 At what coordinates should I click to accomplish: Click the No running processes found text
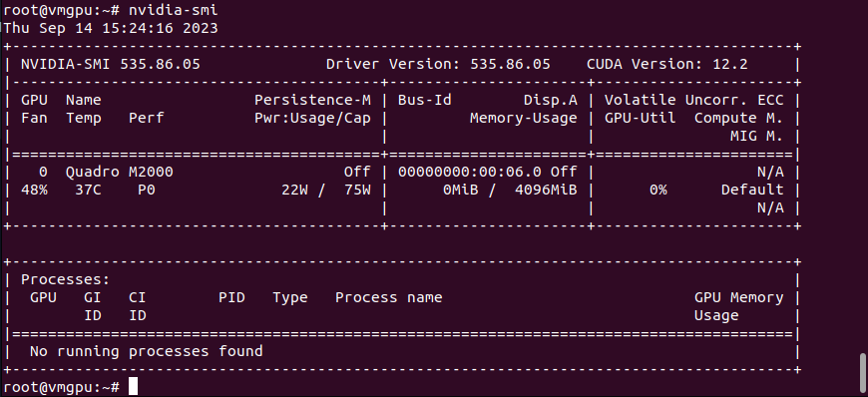(146, 351)
